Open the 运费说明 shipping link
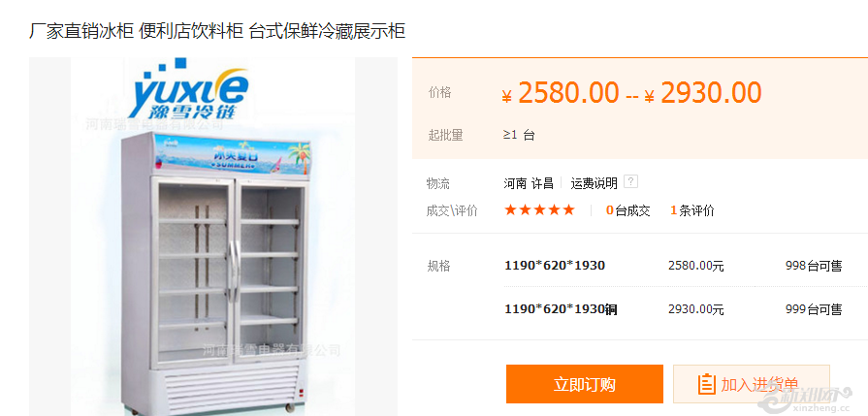Viewport: 868px width, 416px height. coord(594,183)
